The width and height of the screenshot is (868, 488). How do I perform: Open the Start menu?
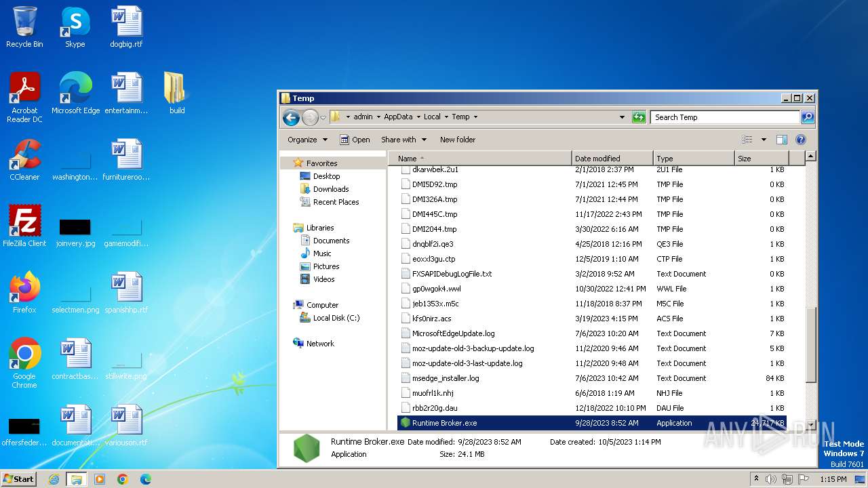[x=19, y=479]
